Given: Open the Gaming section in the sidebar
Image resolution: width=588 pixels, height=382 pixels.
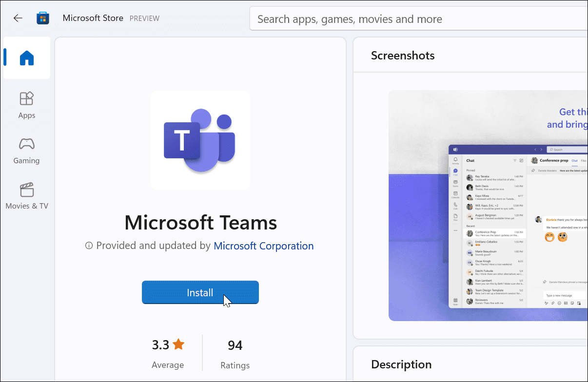Looking at the screenshot, I should tap(26, 151).
